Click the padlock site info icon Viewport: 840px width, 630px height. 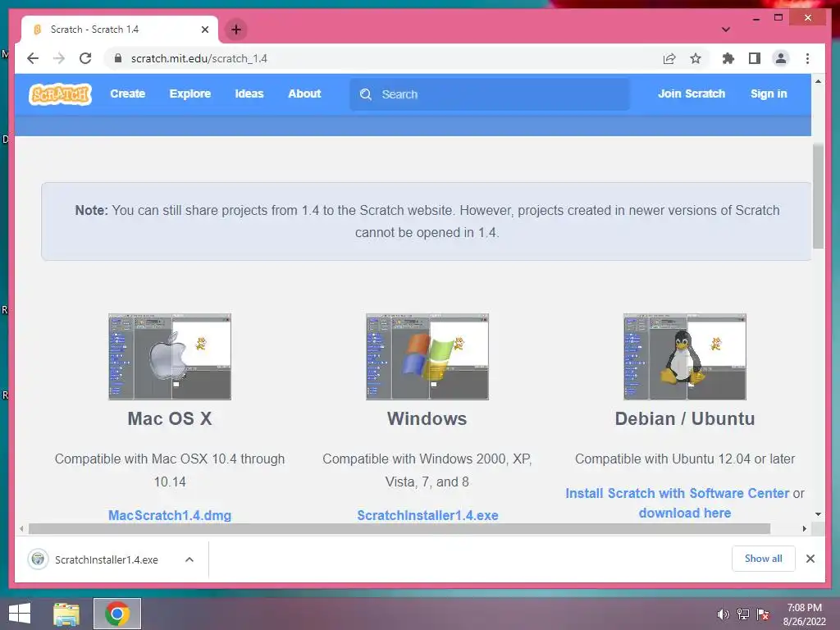click(x=118, y=58)
